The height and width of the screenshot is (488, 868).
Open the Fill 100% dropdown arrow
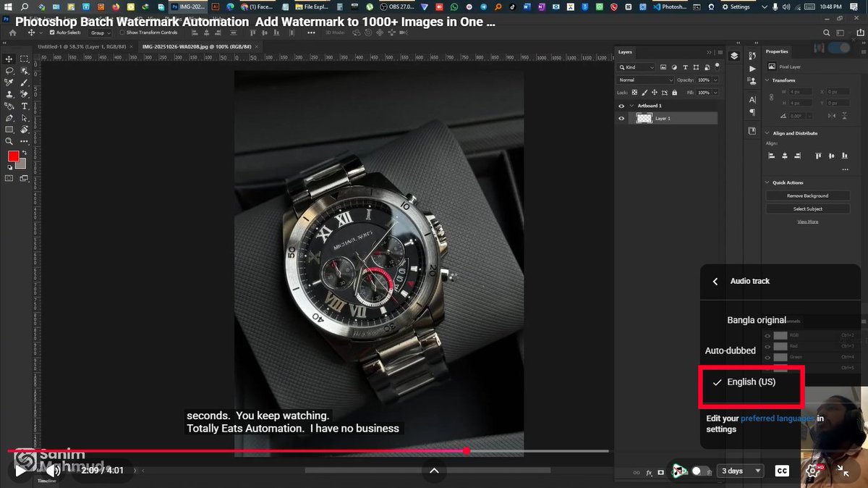(714, 93)
